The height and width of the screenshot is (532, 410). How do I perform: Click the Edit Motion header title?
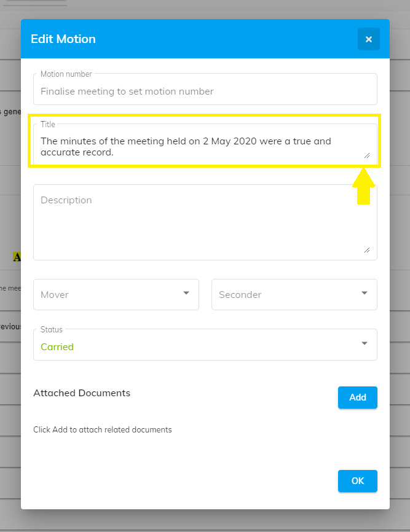tap(63, 39)
